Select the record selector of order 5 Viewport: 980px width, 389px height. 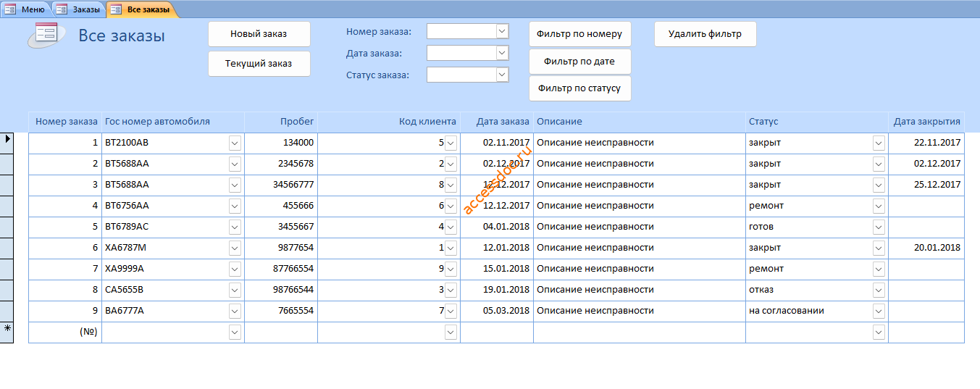coord(7,227)
